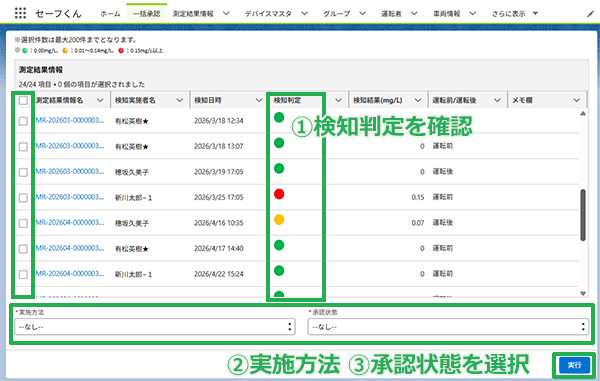Open the グループ tab
This screenshot has width=600, height=381.
click(336, 14)
